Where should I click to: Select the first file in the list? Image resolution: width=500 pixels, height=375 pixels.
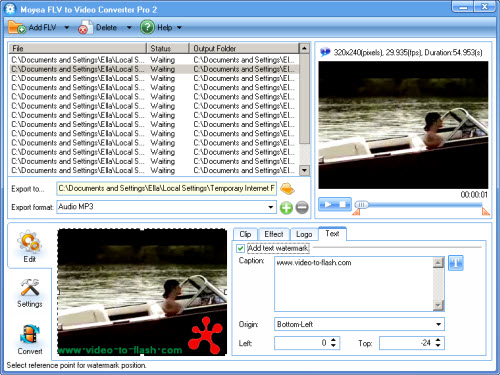154,60
